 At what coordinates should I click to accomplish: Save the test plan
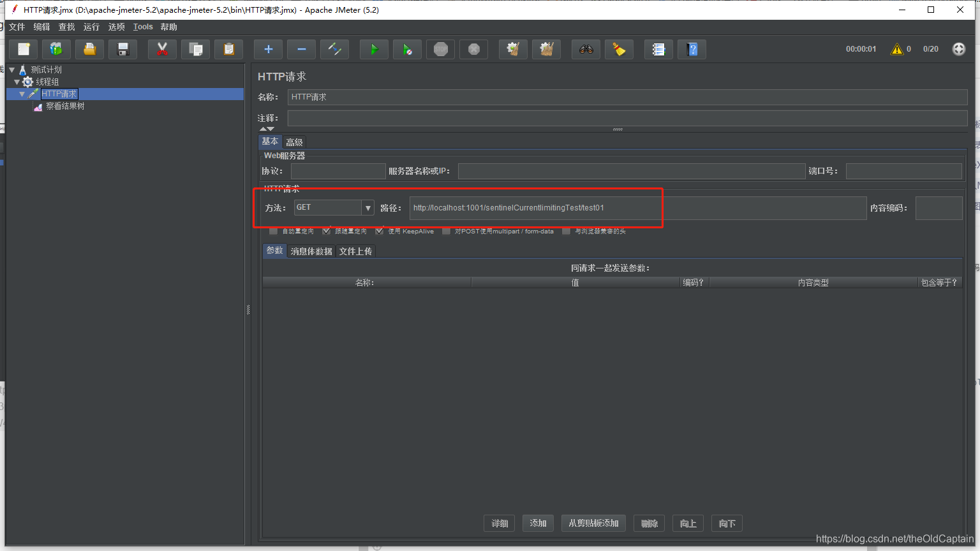pos(123,49)
